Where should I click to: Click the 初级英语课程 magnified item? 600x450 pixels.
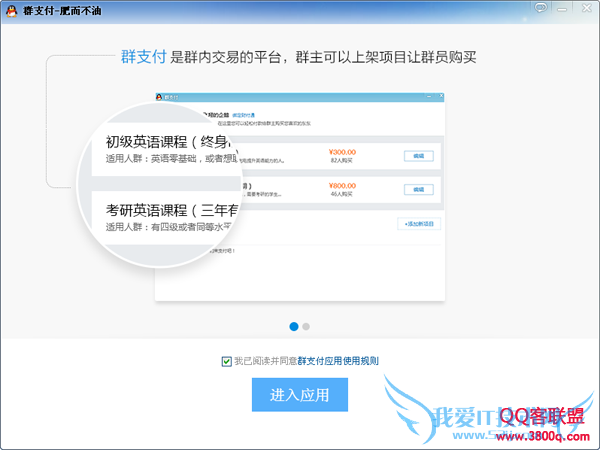point(166,149)
